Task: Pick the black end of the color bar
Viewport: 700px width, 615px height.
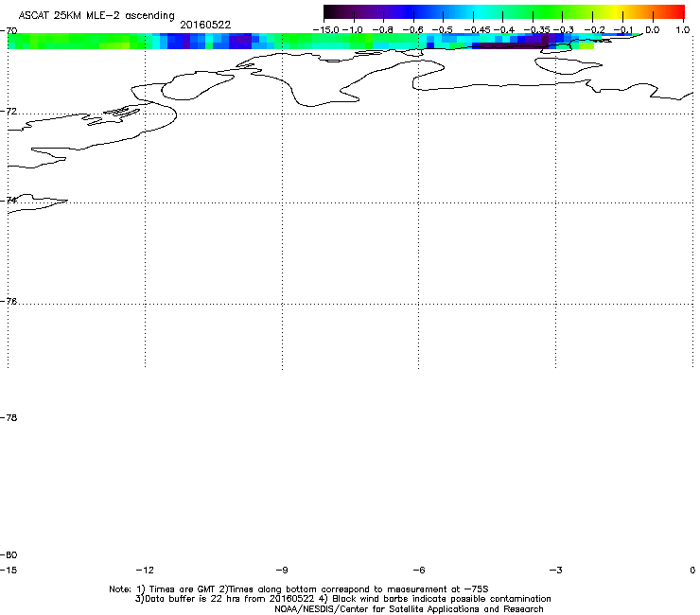Action: point(333,12)
